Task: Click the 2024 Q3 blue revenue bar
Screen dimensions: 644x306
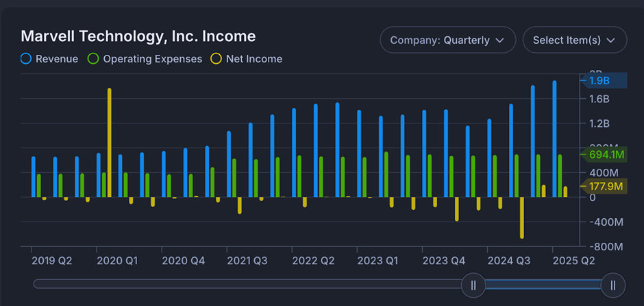Action: coord(490,158)
